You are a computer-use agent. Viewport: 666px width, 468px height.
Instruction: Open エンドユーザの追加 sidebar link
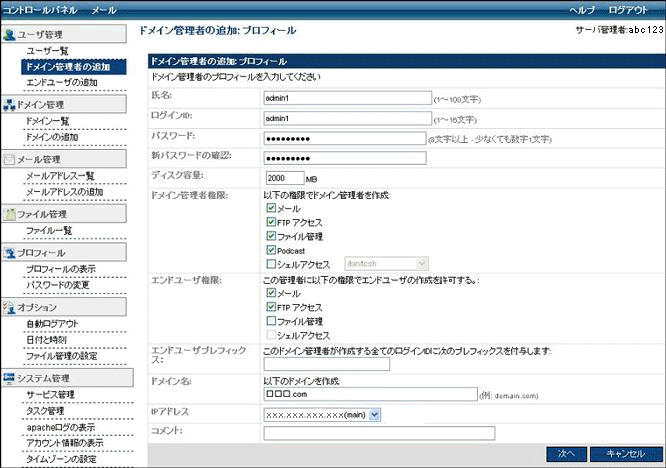point(62,82)
